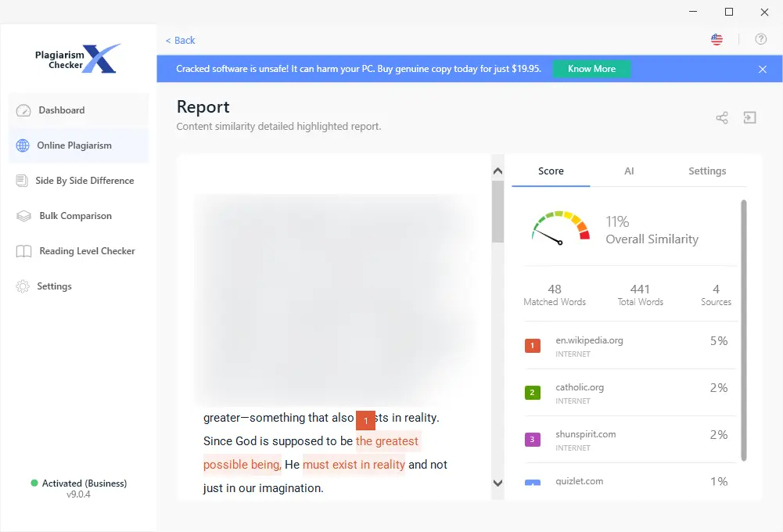Click the sidebar Settings gear icon
The width and height of the screenshot is (783, 532).
coord(23,286)
